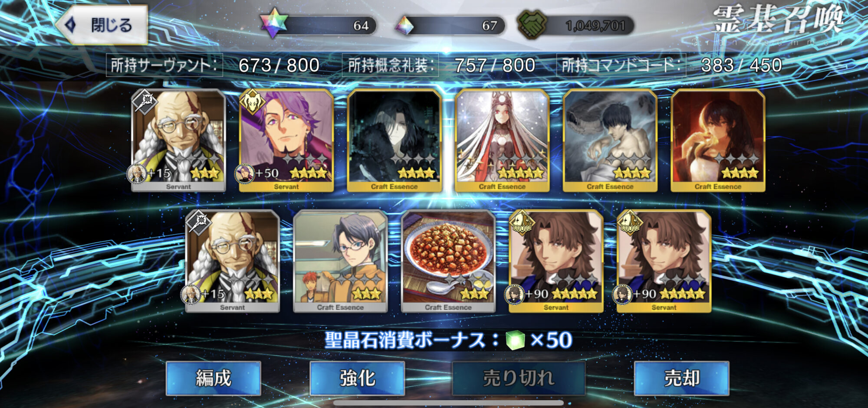This screenshot has width=868, height=408.
Task: Select the 強化 enhance button
Action: click(357, 378)
